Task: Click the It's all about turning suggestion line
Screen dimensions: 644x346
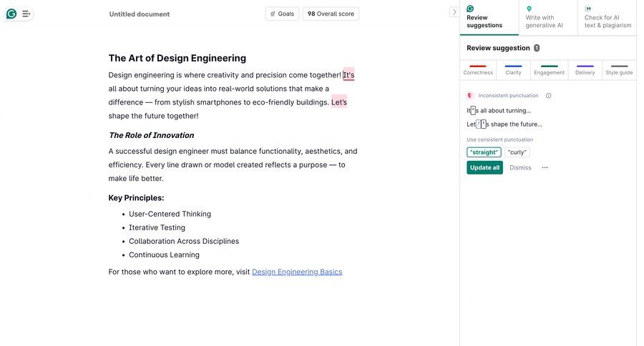Action: (x=499, y=110)
